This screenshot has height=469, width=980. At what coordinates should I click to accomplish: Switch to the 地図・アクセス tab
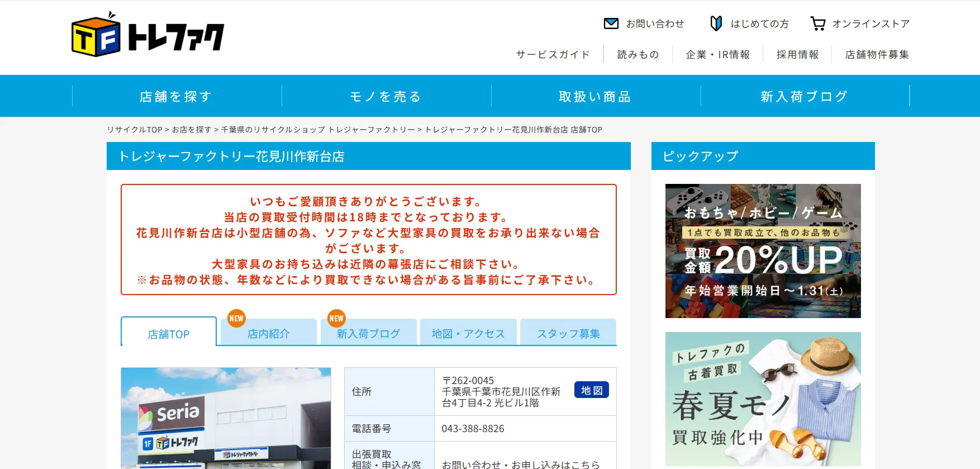pos(468,334)
